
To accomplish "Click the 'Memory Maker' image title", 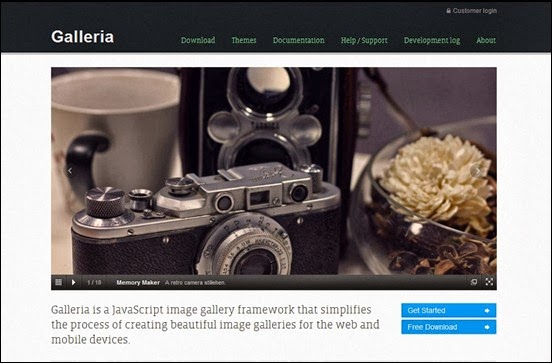I will 138,282.
